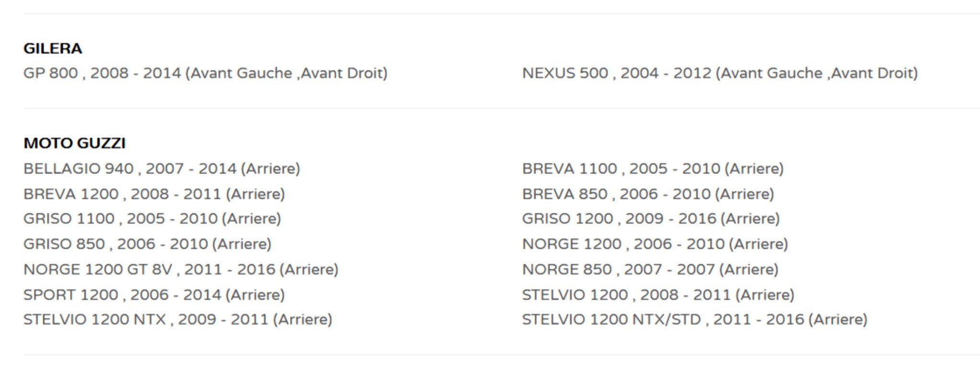Choose BREVA 1100 2005-2010 model

click(x=653, y=169)
